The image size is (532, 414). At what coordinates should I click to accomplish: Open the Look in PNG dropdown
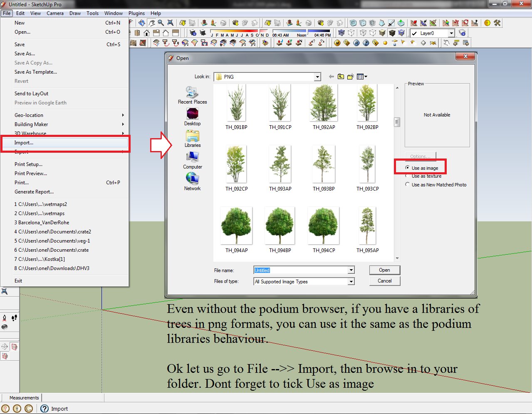point(317,77)
